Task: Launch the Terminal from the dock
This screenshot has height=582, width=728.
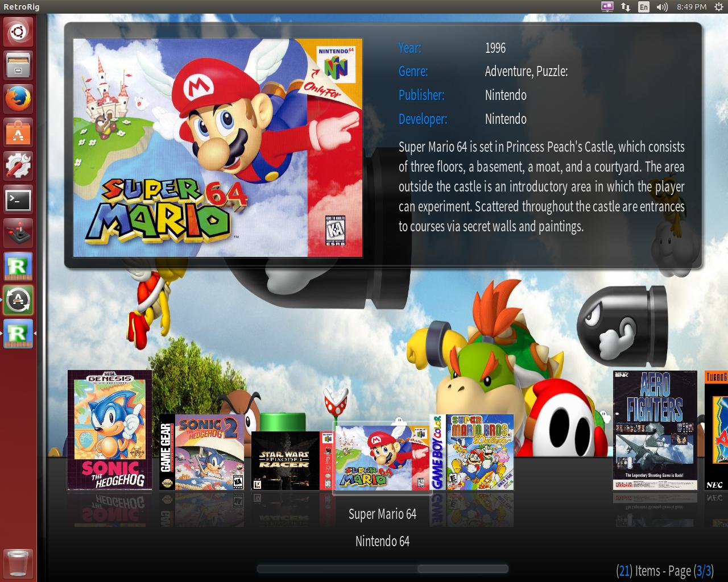Action: [x=18, y=199]
